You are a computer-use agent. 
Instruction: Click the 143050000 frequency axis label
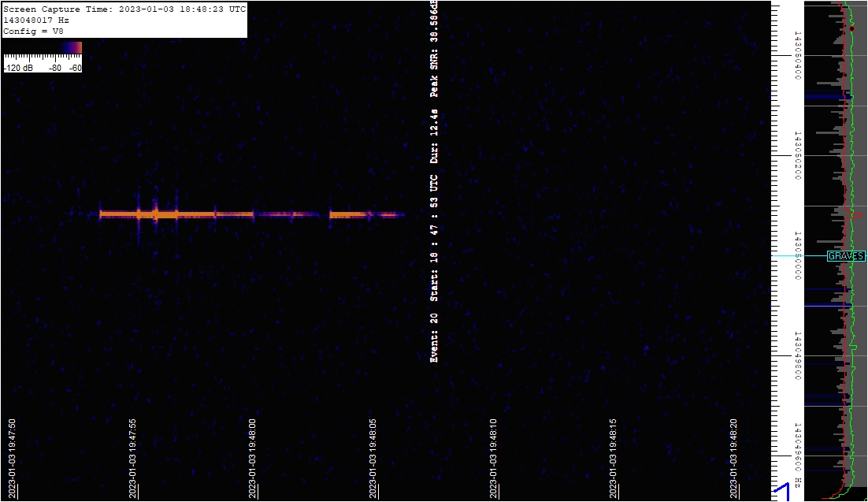[798, 256]
